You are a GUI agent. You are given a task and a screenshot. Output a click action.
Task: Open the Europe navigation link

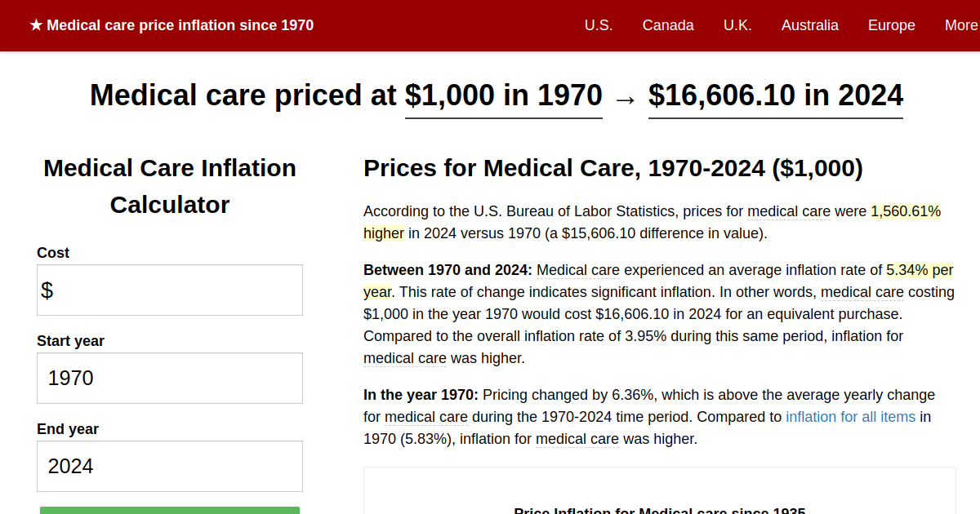point(891,25)
